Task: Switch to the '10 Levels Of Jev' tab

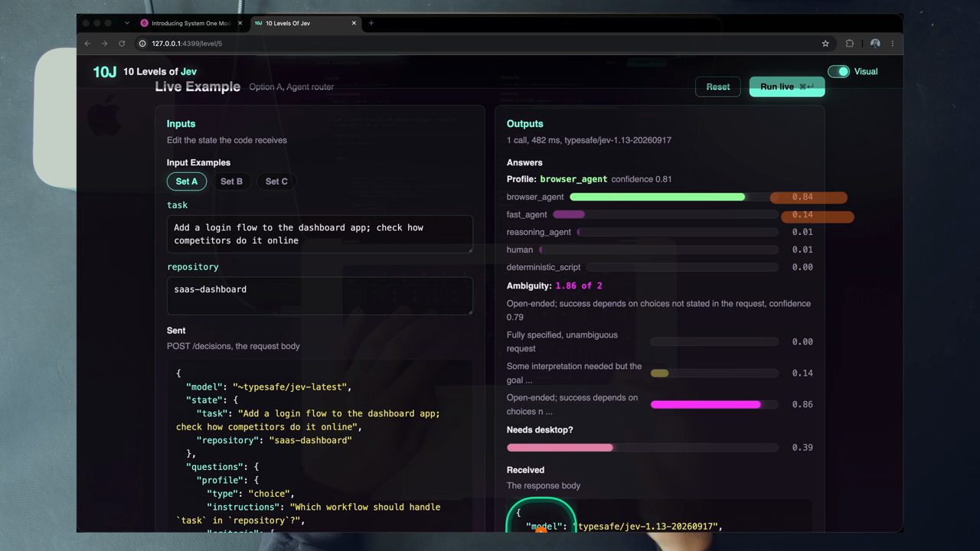Action: 305,23
